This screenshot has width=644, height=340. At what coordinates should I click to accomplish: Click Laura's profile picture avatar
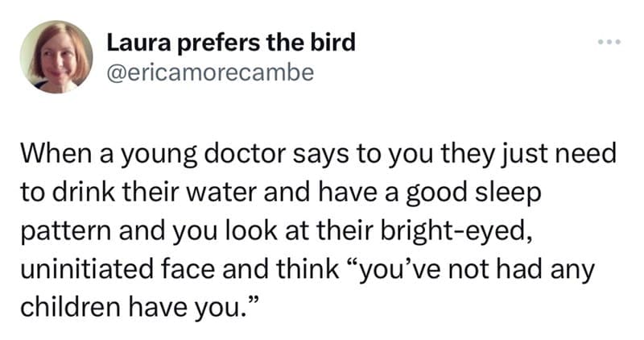tap(56, 56)
